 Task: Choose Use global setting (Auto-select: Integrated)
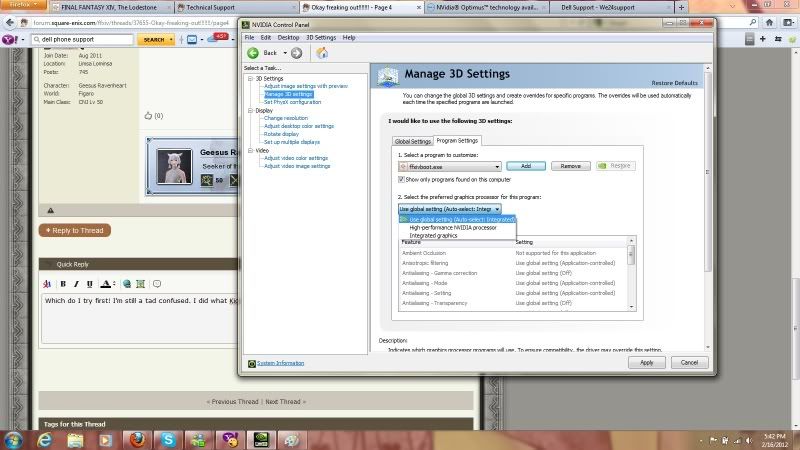coord(458,219)
